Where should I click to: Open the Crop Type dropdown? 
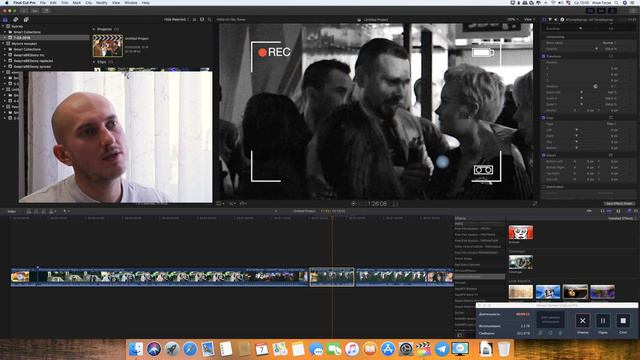point(611,123)
